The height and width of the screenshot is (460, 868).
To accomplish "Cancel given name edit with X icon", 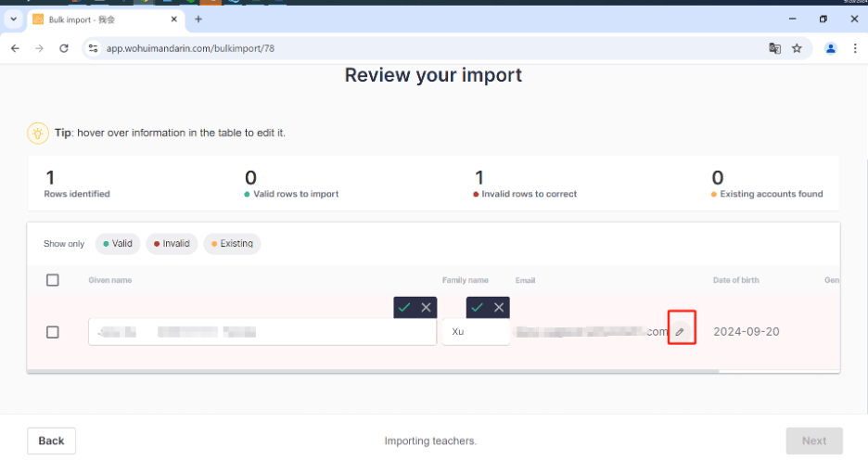I will (x=426, y=307).
